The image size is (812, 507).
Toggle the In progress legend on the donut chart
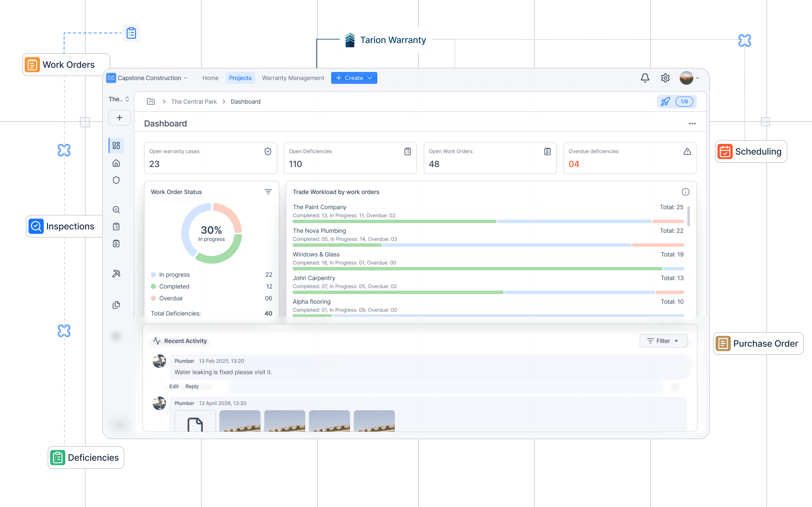click(171, 274)
